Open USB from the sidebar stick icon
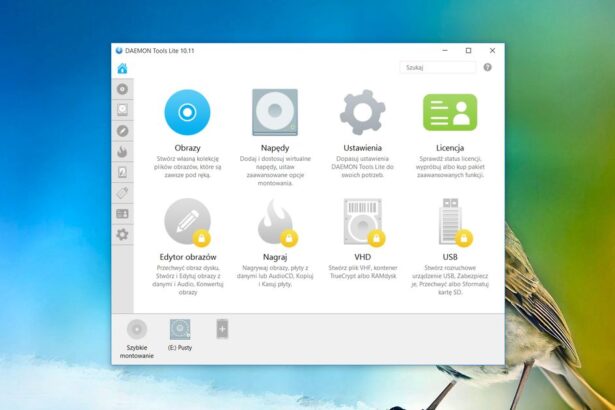615x410 pixels. pyautogui.click(x=122, y=193)
